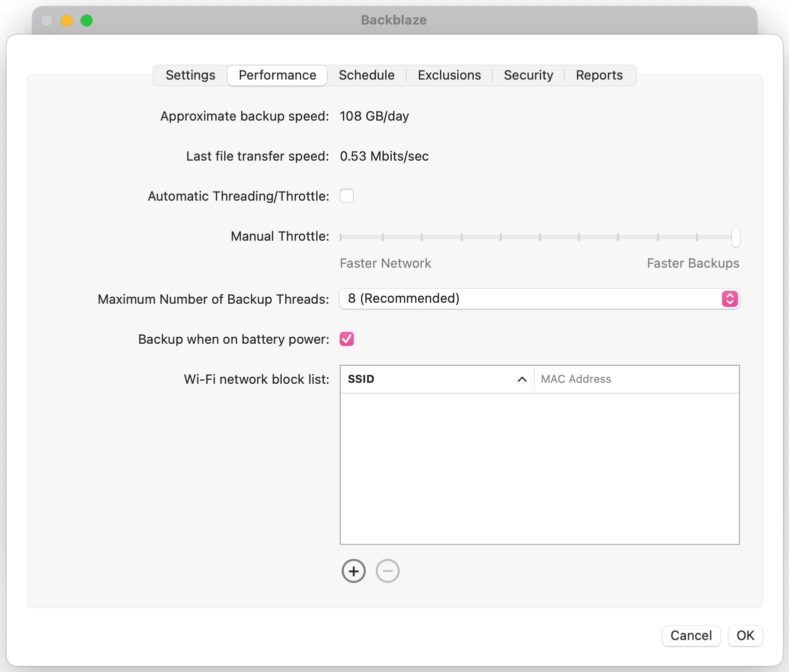Sort block list by MAC Address column

click(637, 379)
